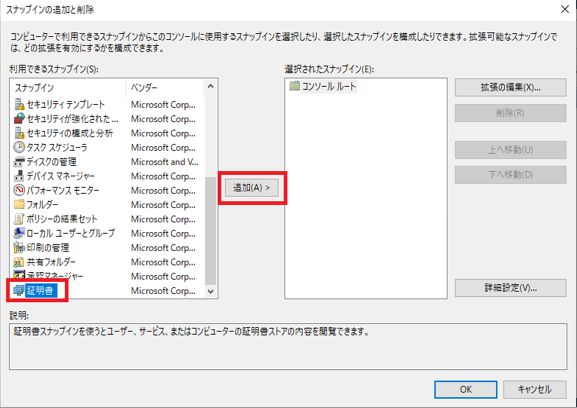This screenshot has height=408, width=577.
Task: Select the セキュリティ テンプレート snap-in icon
Action: point(19,104)
